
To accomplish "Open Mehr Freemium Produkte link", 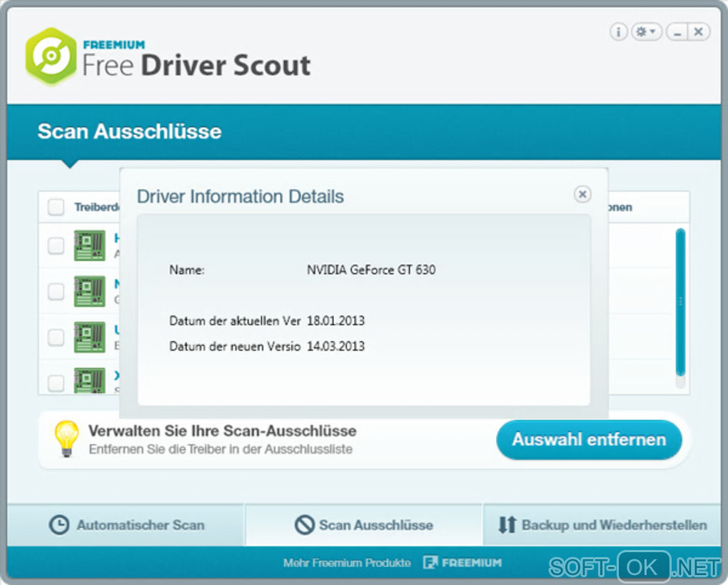I will tap(347, 563).
